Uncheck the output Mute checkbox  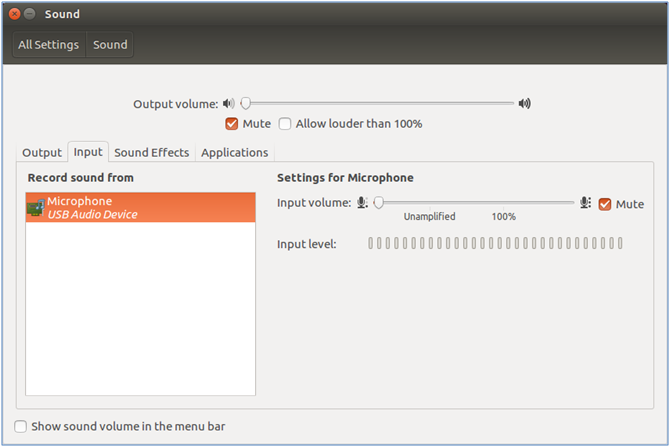(x=232, y=124)
